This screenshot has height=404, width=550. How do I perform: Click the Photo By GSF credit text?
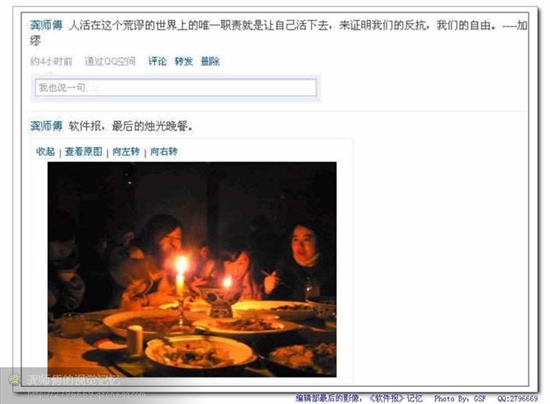[x=460, y=398]
